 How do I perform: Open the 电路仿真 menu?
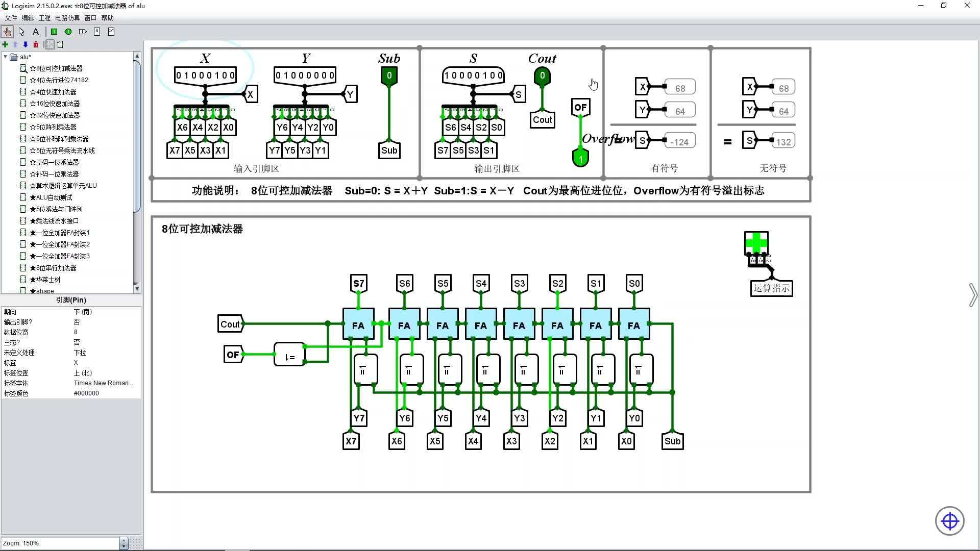67,18
